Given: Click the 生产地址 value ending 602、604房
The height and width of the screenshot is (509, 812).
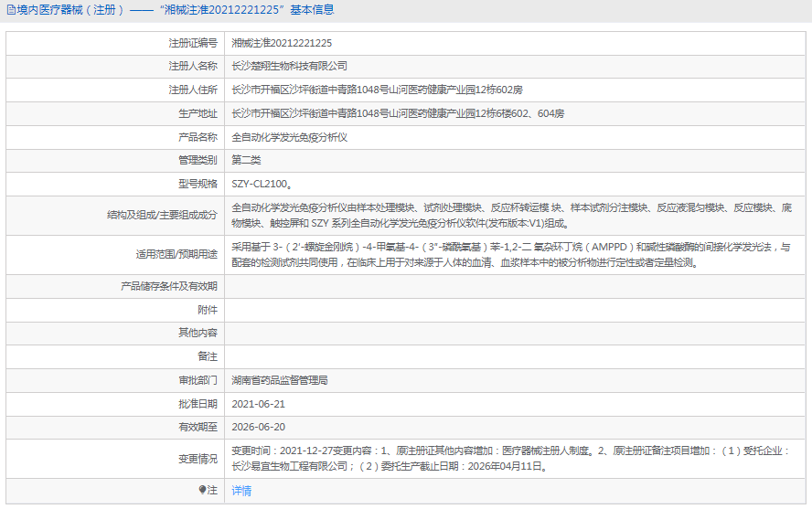Looking at the screenshot, I should tap(398, 113).
